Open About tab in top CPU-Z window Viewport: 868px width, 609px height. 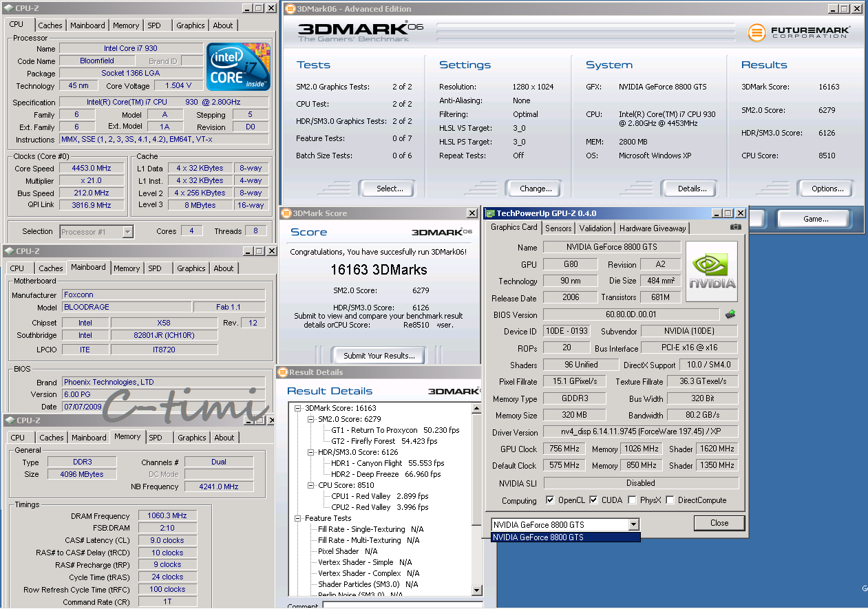(x=223, y=25)
